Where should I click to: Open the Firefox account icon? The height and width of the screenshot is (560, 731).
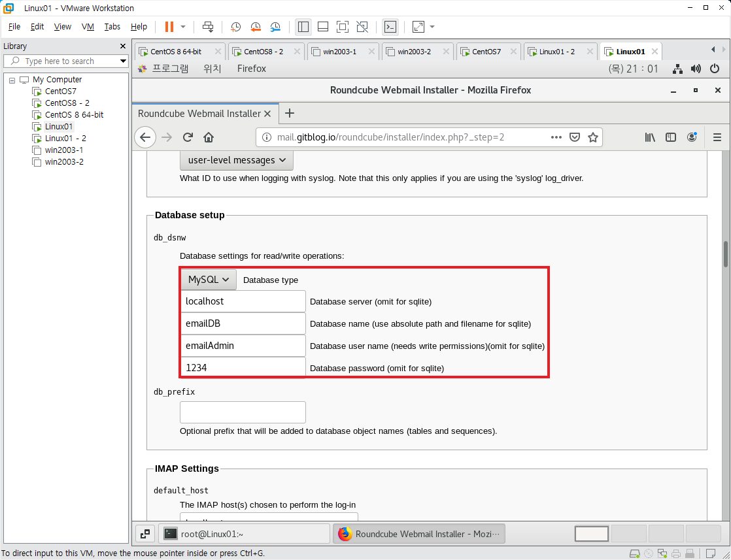coord(692,137)
